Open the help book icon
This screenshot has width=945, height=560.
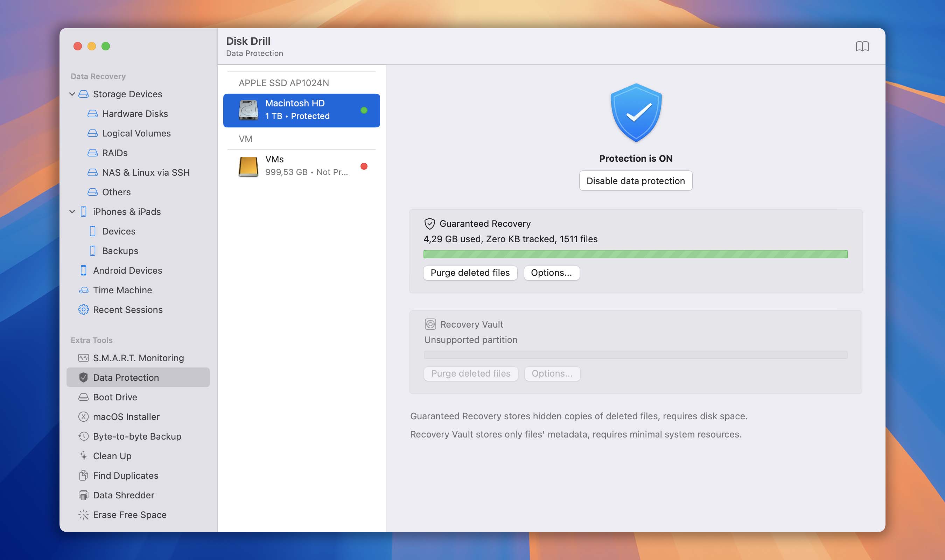point(862,46)
